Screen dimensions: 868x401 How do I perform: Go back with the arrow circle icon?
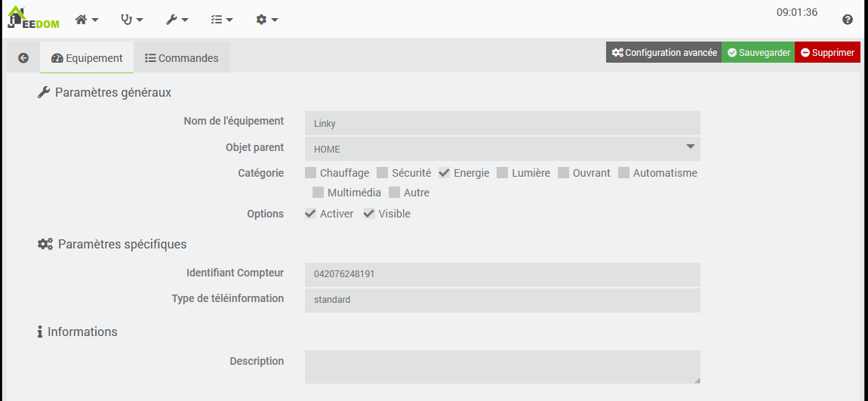pyautogui.click(x=23, y=57)
